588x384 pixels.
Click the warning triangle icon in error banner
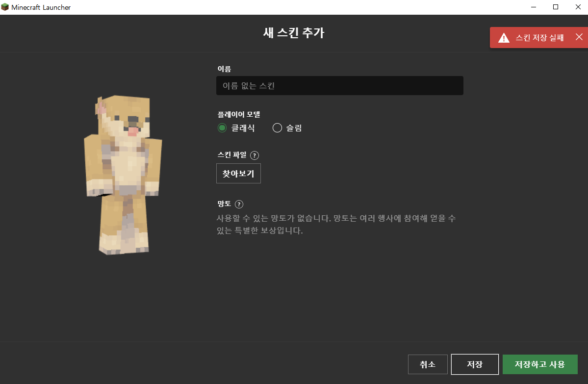pyautogui.click(x=504, y=38)
